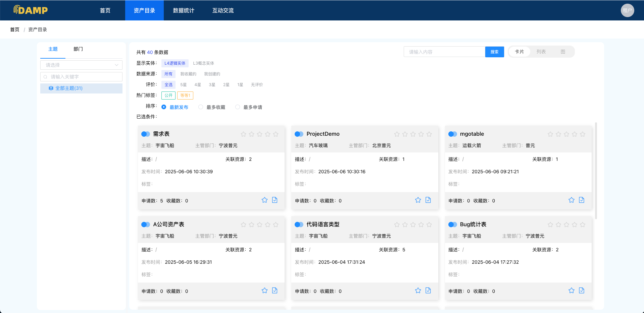Toggle the switch beside mgotable title

[452, 134]
